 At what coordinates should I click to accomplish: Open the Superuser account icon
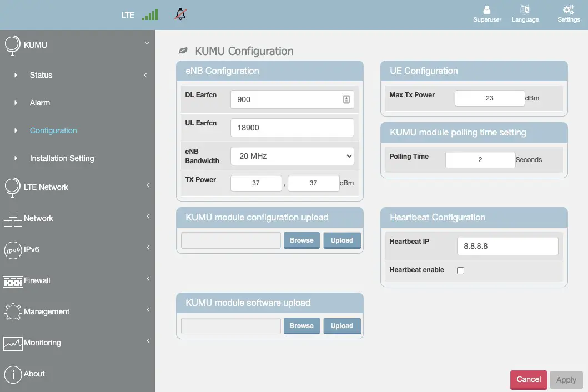point(487,10)
